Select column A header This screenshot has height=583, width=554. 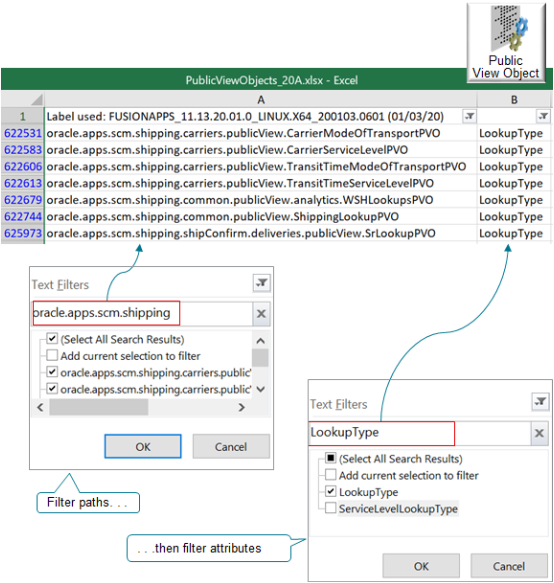[261, 99]
